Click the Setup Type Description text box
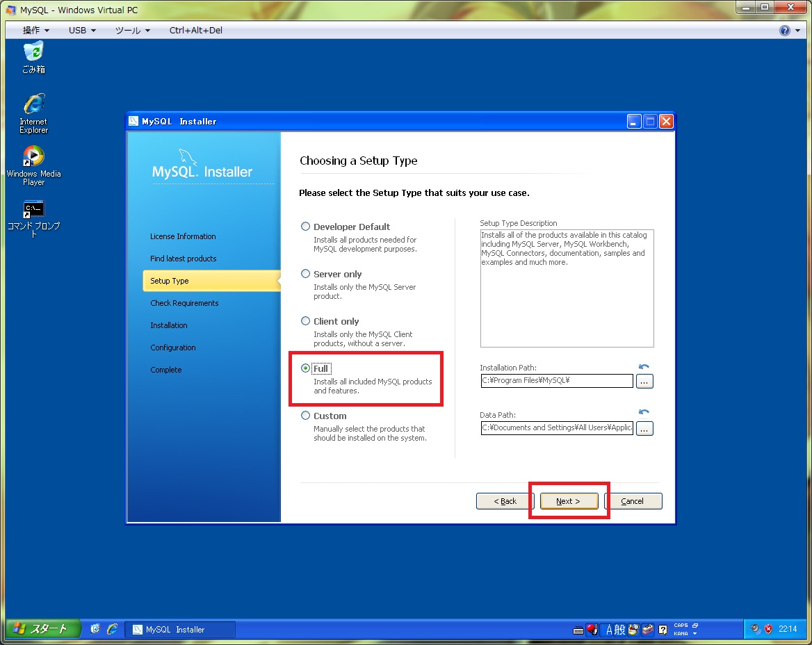Viewport: 812px width, 645px height. coord(567,288)
